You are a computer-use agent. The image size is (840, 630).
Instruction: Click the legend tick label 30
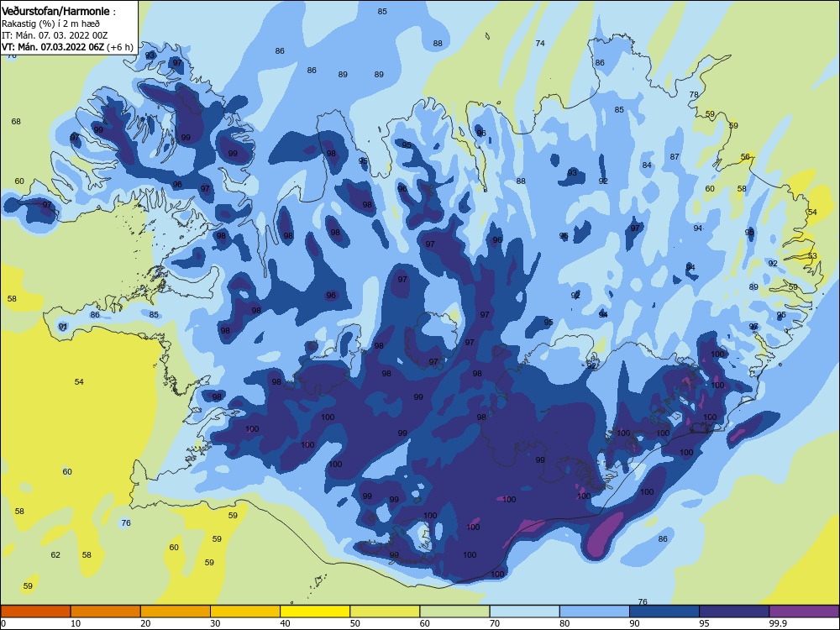pos(215,623)
